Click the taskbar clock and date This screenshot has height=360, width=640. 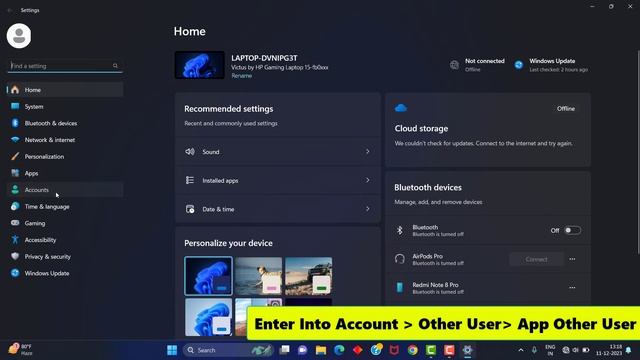click(609, 350)
